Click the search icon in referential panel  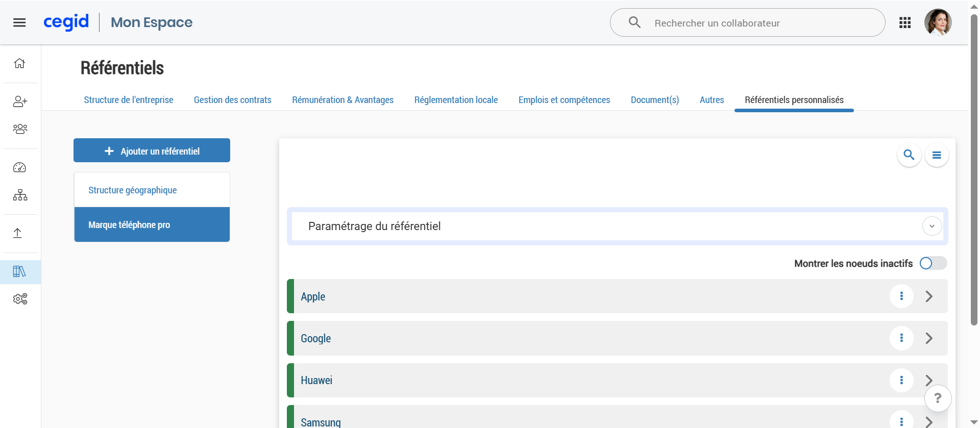click(x=909, y=155)
